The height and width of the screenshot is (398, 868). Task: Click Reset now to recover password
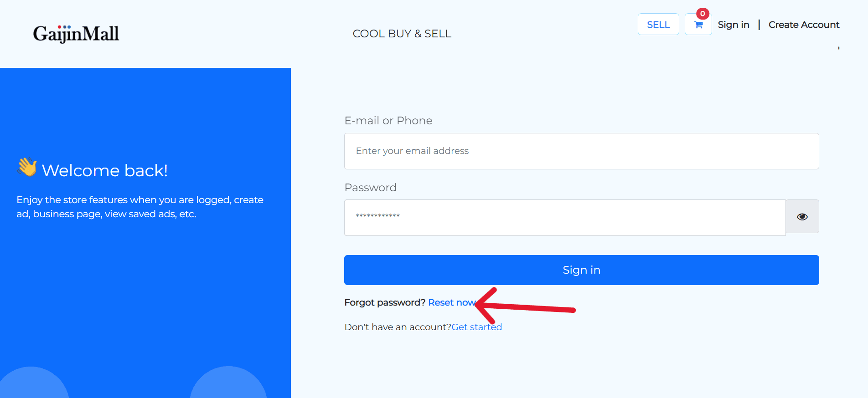coord(452,302)
